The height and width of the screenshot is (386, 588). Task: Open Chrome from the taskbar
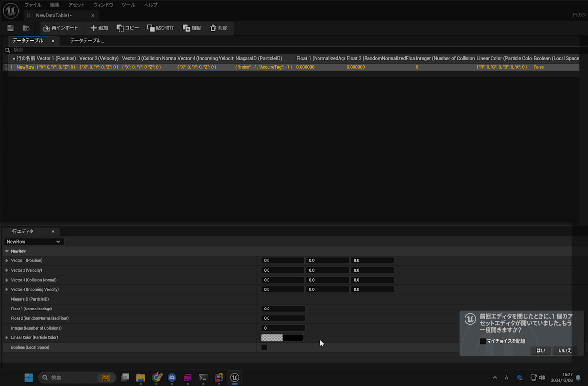pos(156,377)
